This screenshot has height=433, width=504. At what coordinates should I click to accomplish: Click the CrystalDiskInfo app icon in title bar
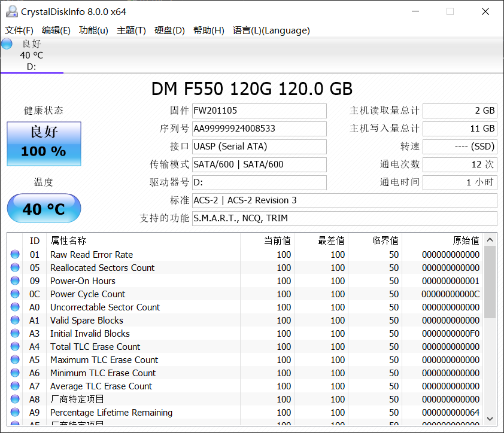[12, 11]
